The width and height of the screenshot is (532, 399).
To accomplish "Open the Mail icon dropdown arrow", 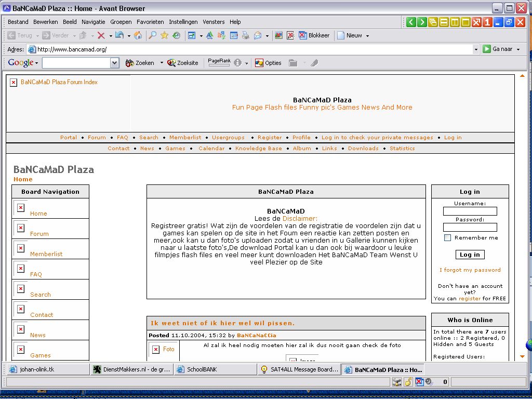I will point(267,36).
